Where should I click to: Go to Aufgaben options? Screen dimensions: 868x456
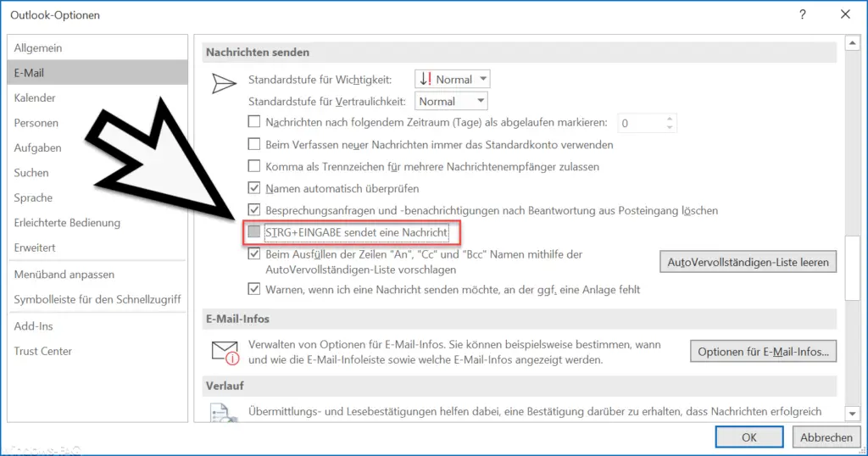pyautogui.click(x=97, y=147)
